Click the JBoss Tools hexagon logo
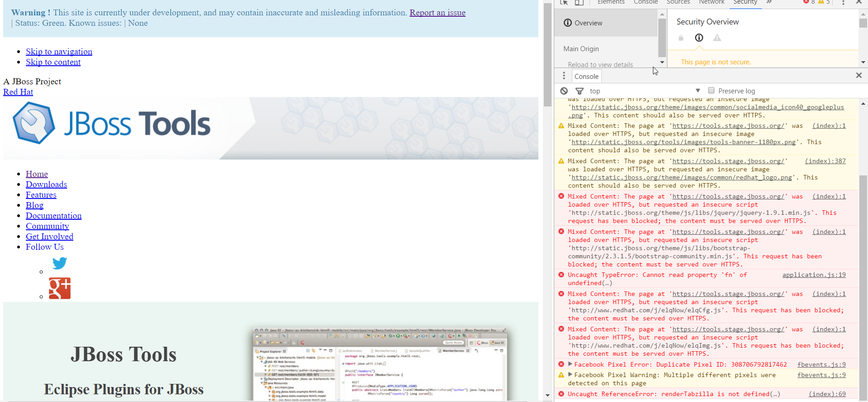Image resolution: width=868 pixels, height=402 pixels. [x=34, y=123]
